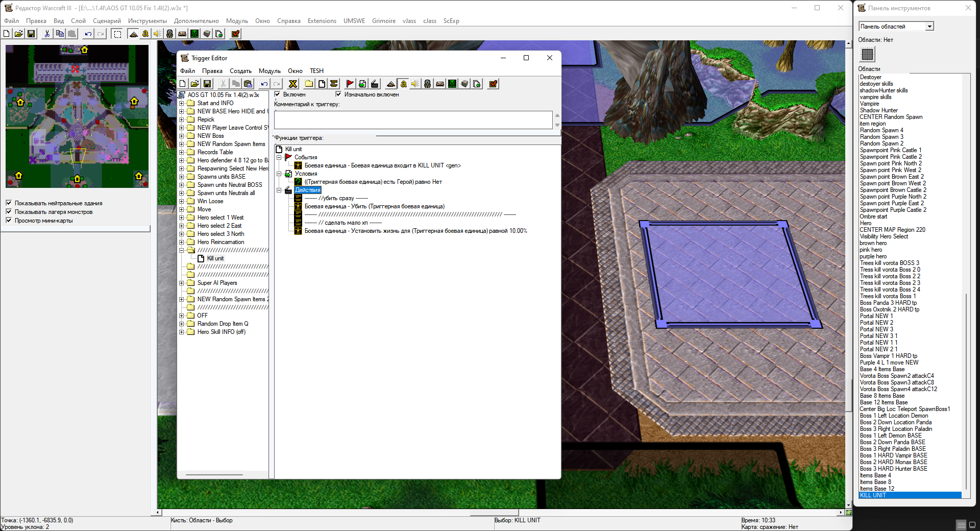Open 'Инструменты' menu
Viewport: 980px width, 531px height.
pos(148,21)
